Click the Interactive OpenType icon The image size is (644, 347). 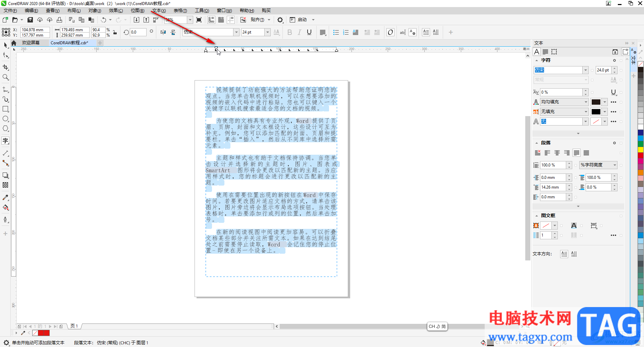390,32
